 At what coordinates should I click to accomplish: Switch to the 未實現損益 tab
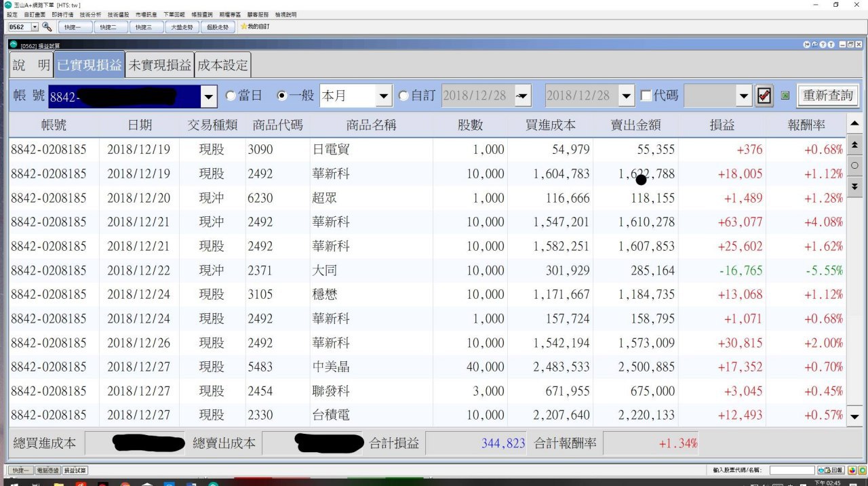[x=159, y=66]
